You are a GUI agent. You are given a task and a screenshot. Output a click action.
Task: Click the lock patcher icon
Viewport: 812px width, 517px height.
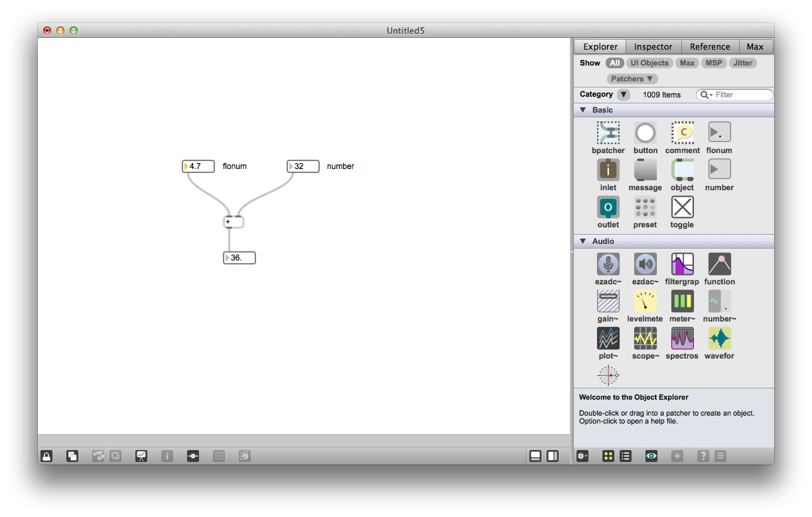(x=46, y=456)
